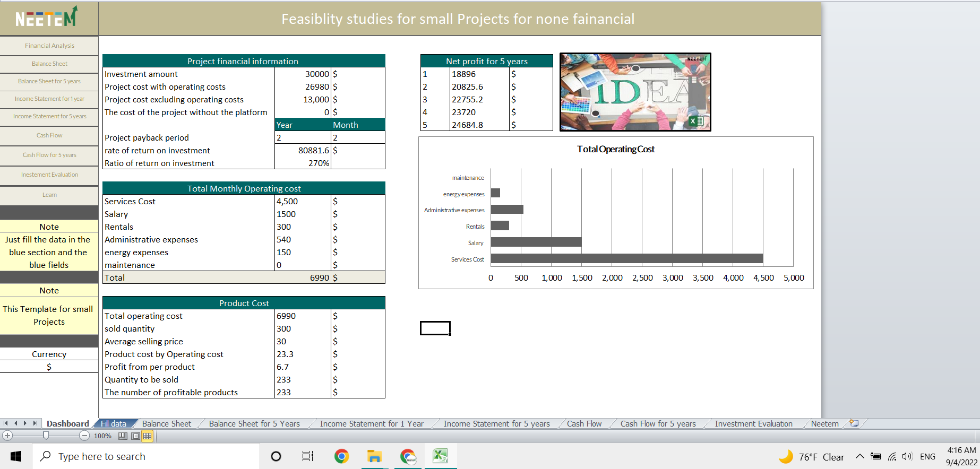Click the next sheet tab arrow
The width and height of the screenshot is (980, 469).
coord(25,423)
